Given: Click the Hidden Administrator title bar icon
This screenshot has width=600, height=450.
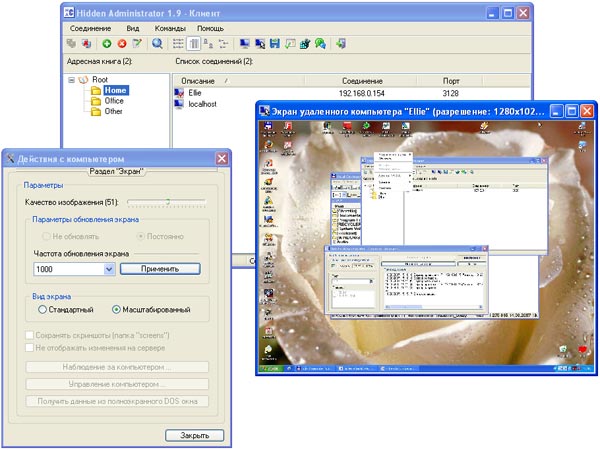Looking at the screenshot, I should point(69,13).
